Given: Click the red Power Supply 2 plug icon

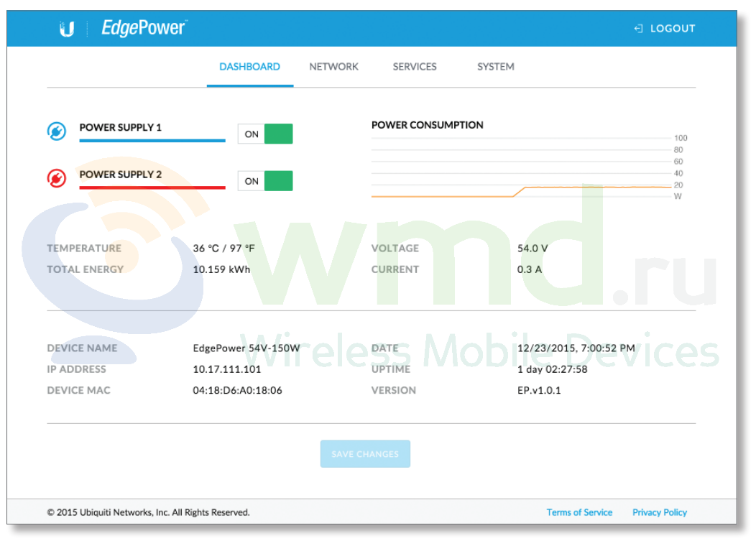Looking at the screenshot, I should pos(56,178).
